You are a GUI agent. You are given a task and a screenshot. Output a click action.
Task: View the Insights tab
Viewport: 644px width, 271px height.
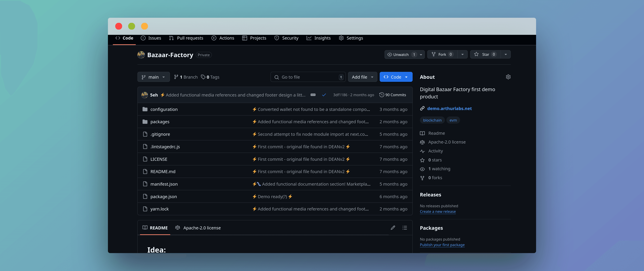tap(319, 38)
